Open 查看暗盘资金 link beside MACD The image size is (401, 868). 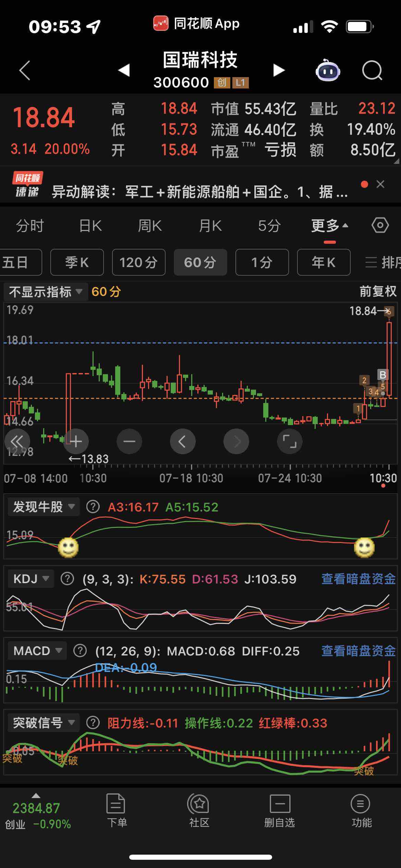click(359, 651)
